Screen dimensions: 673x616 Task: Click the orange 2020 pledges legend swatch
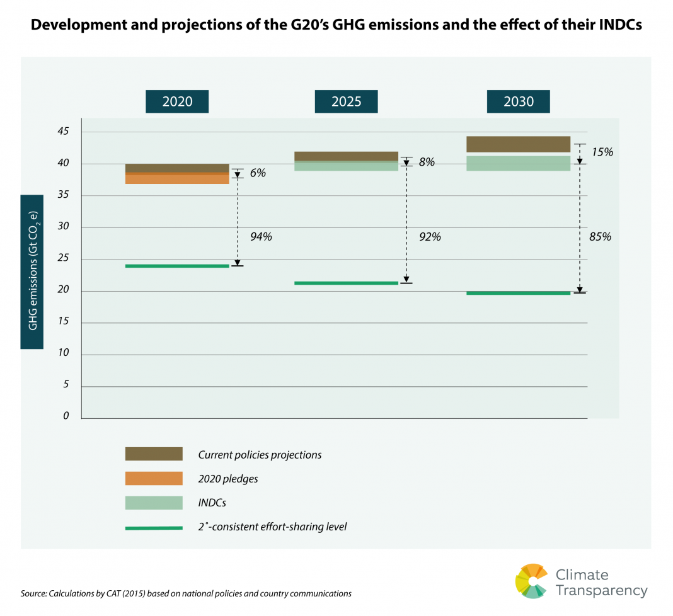point(154,479)
